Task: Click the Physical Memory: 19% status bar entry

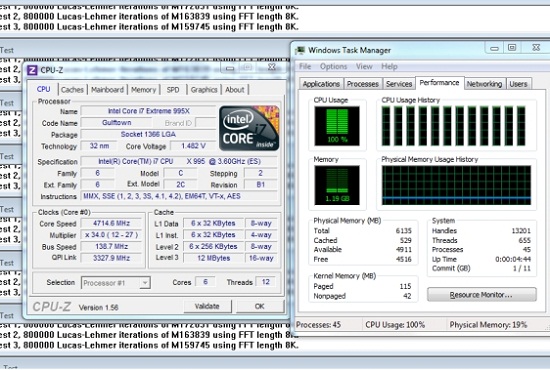Action: 488,325
